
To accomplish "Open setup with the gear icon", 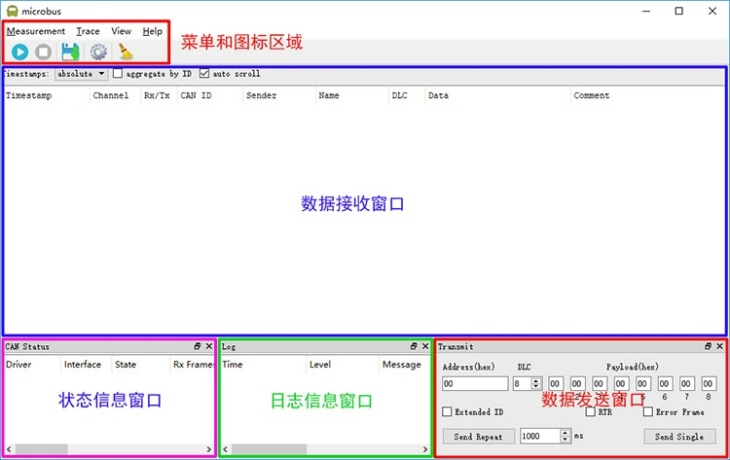I will (98, 52).
